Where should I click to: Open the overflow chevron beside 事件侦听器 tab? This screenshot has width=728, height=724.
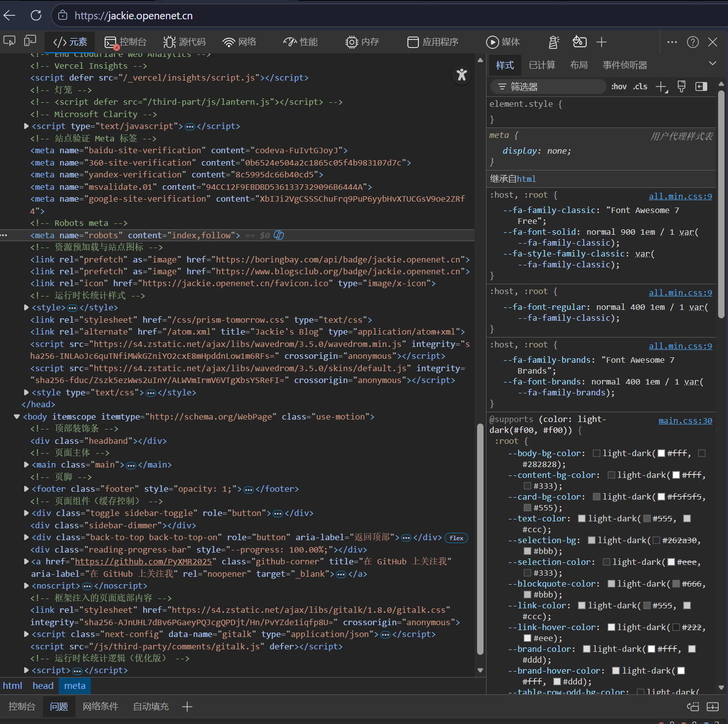coord(712,64)
